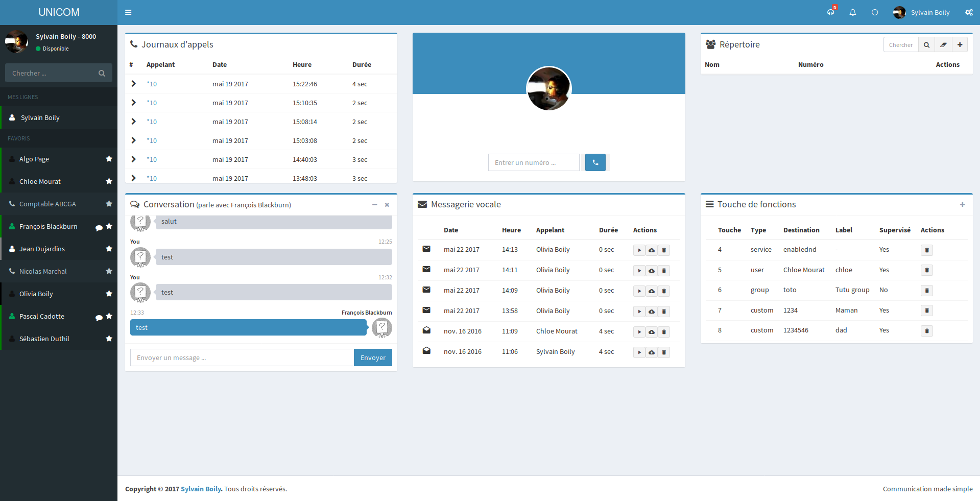Toggle the sidebar hamburger menu
The height and width of the screenshot is (501, 980).
(128, 12)
